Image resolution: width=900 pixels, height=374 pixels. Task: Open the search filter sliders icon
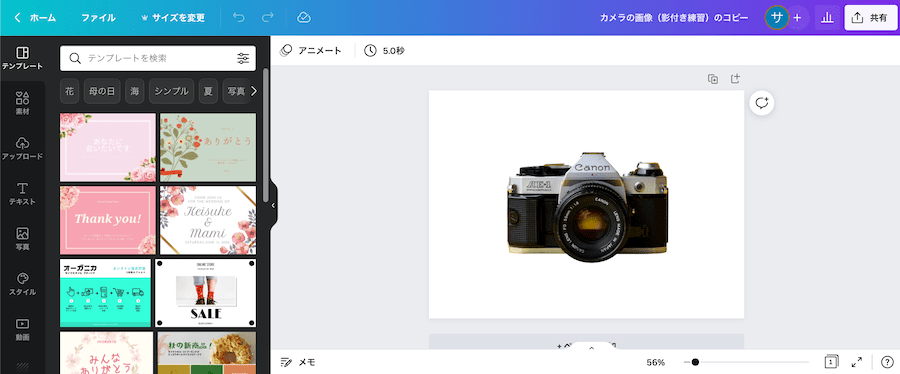243,58
